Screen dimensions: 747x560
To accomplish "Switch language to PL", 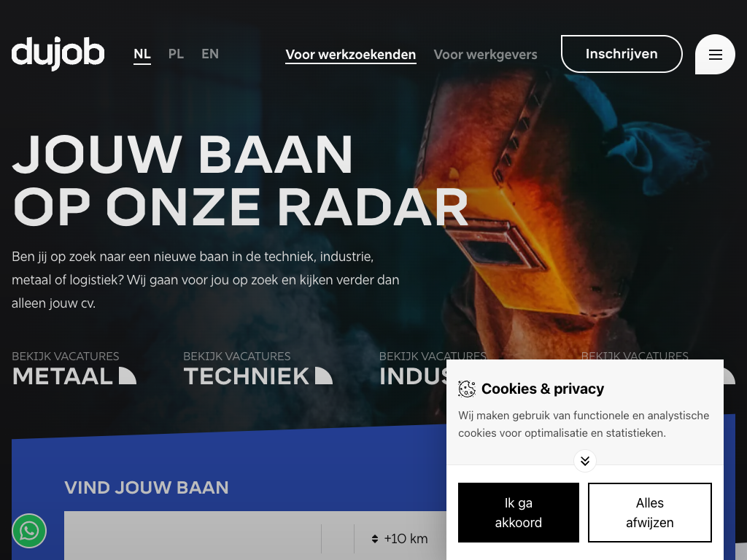I will pyautogui.click(x=176, y=54).
